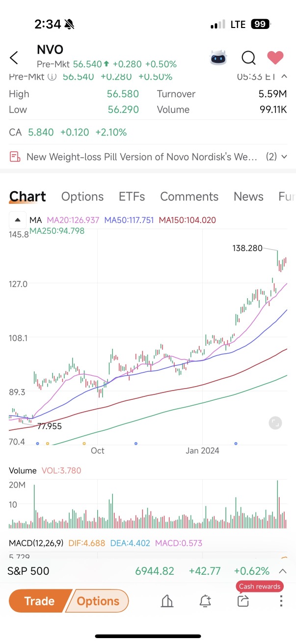Image resolution: width=296 pixels, height=644 pixels.
Task: Tap the bottom Options button
Action: tap(98, 601)
